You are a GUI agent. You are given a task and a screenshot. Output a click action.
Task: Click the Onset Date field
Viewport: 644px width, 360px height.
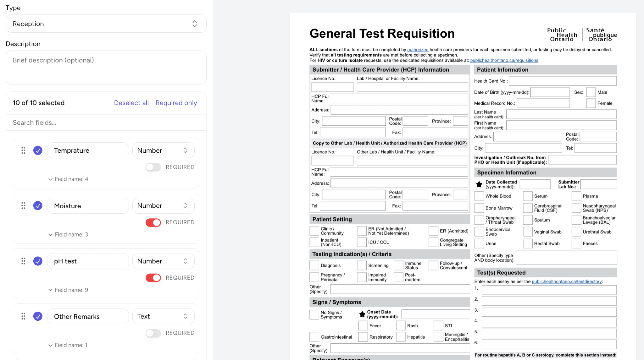pyautogui.click(x=436, y=314)
